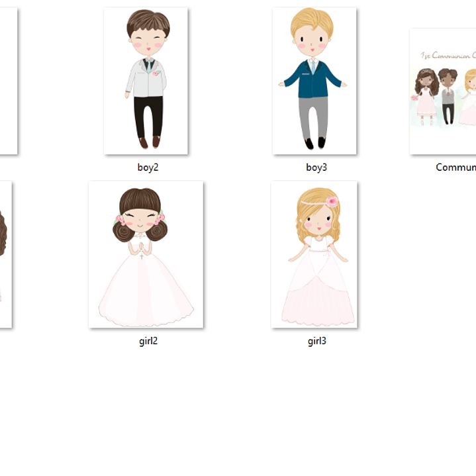This screenshot has width=476, height=476.
Task: Click the boy2 file name label
Action: [148, 167]
